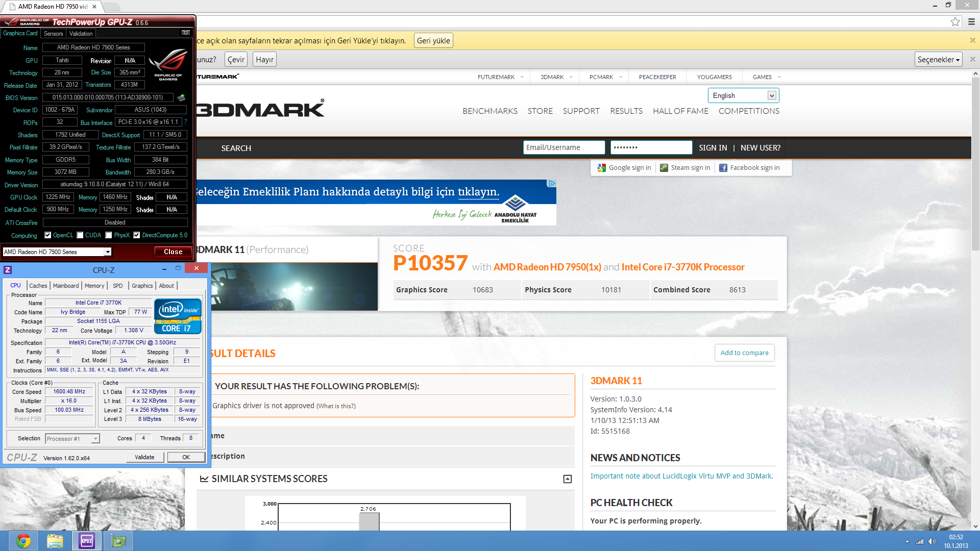Open the SPD tab in CPU-Z

point(117,286)
